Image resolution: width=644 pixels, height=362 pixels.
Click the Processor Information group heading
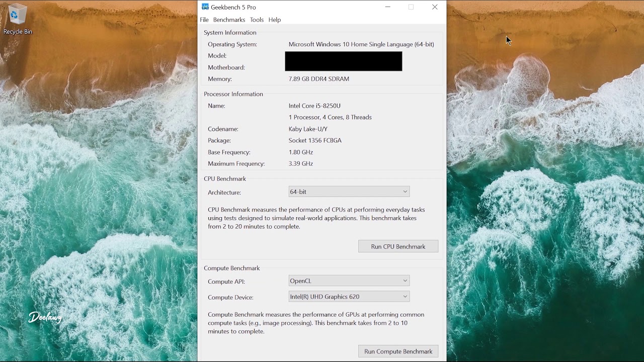pos(233,94)
